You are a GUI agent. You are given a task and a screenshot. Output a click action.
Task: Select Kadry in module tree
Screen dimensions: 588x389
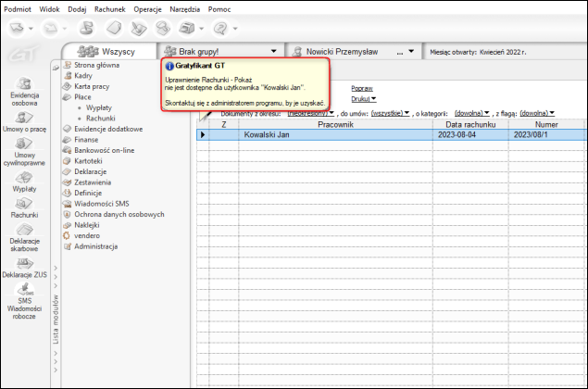coord(82,75)
